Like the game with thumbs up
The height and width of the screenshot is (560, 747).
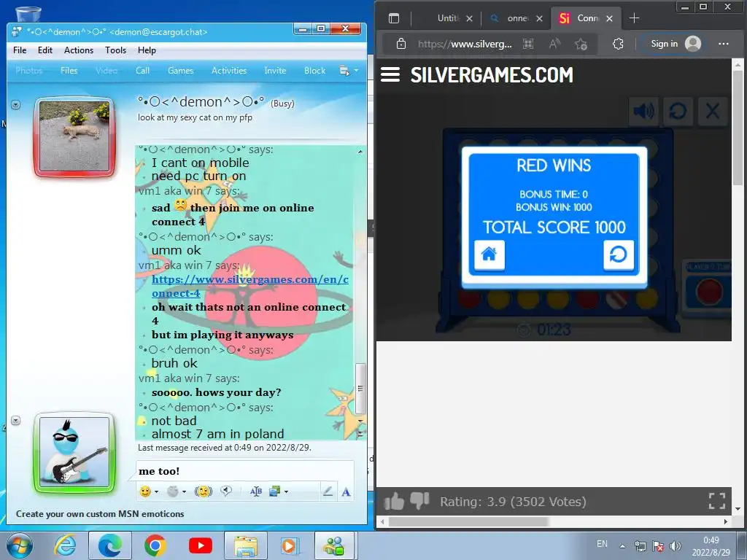pyautogui.click(x=394, y=501)
